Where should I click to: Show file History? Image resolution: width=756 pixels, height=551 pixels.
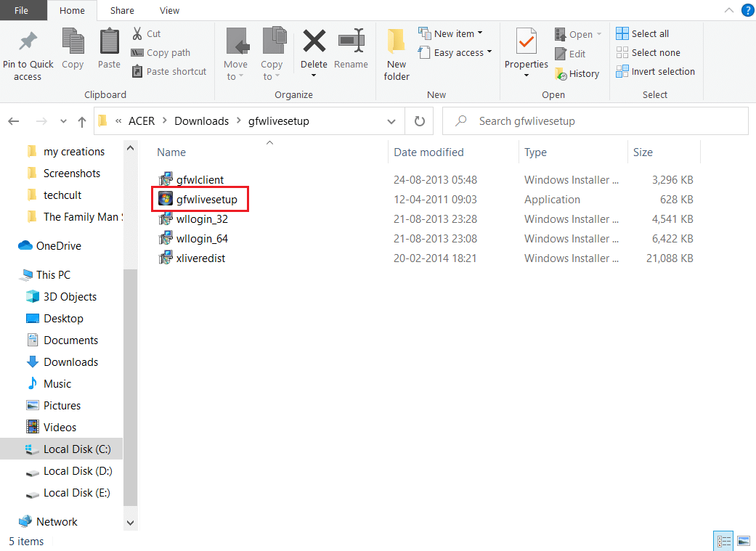point(577,74)
